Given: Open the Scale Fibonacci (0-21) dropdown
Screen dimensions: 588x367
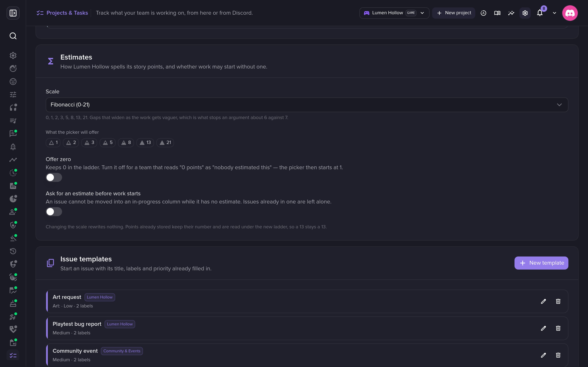Looking at the screenshot, I should [x=307, y=105].
